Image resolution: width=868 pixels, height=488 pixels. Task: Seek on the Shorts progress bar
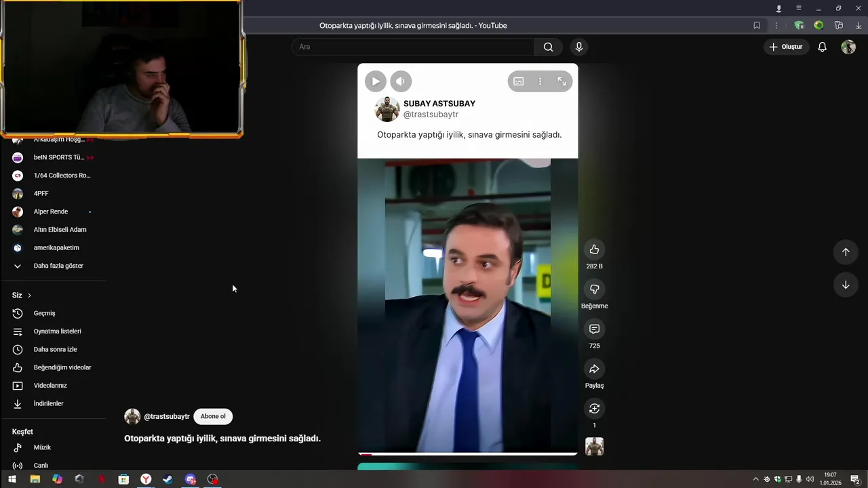tap(467, 453)
